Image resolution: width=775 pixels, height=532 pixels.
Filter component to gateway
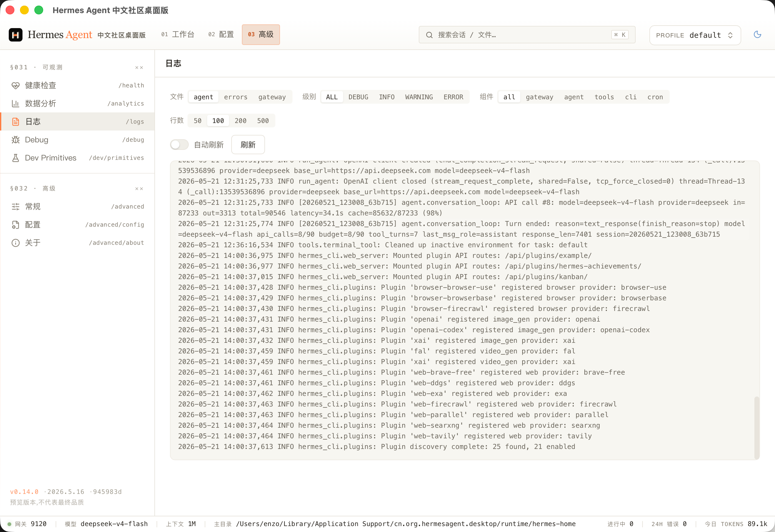click(539, 97)
